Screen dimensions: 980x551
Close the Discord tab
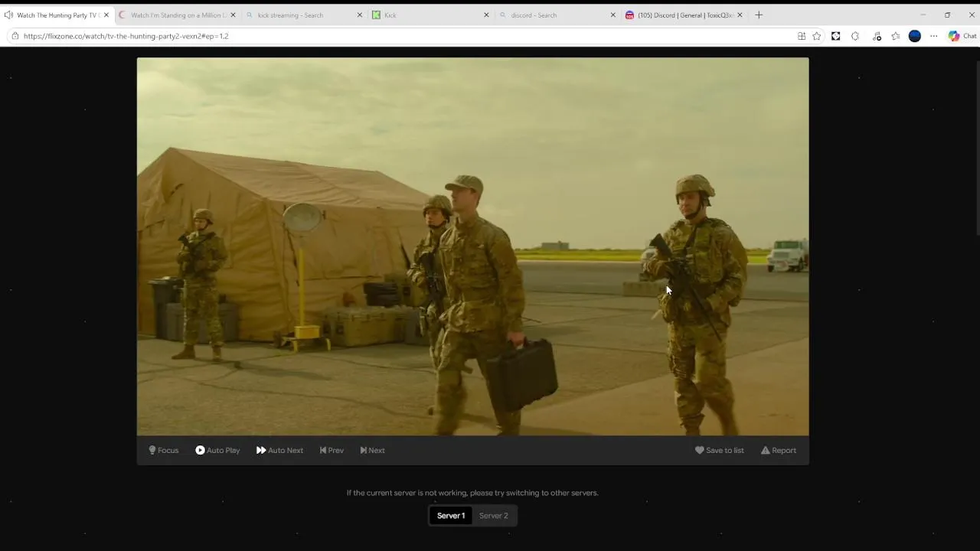740,15
